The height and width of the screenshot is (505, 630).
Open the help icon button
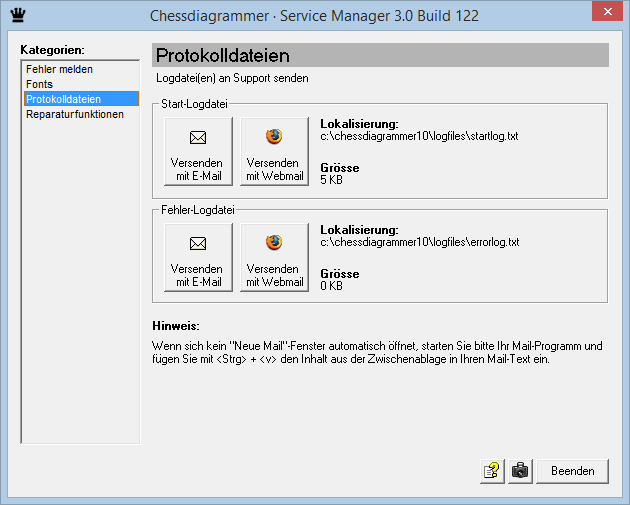pyautogui.click(x=492, y=471)
